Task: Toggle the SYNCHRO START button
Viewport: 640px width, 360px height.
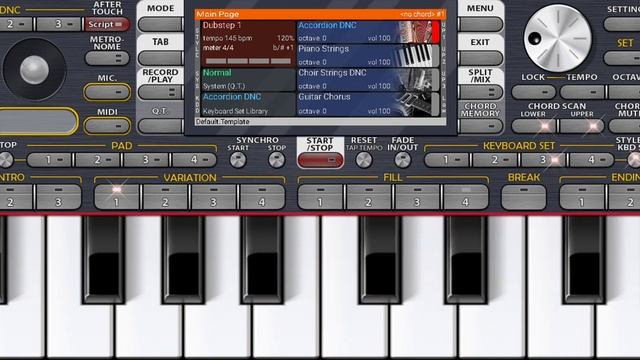Action: [x=238, y=160]
